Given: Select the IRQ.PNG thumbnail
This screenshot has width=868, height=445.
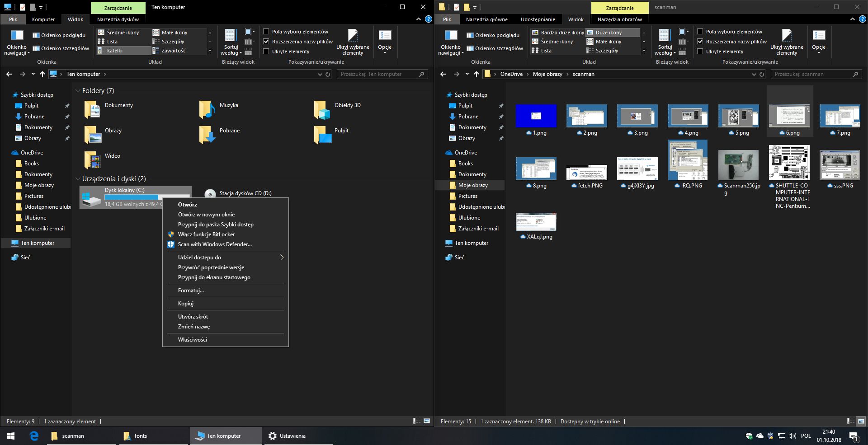Looking at the screenshot, I should click(x=688, y=160).
